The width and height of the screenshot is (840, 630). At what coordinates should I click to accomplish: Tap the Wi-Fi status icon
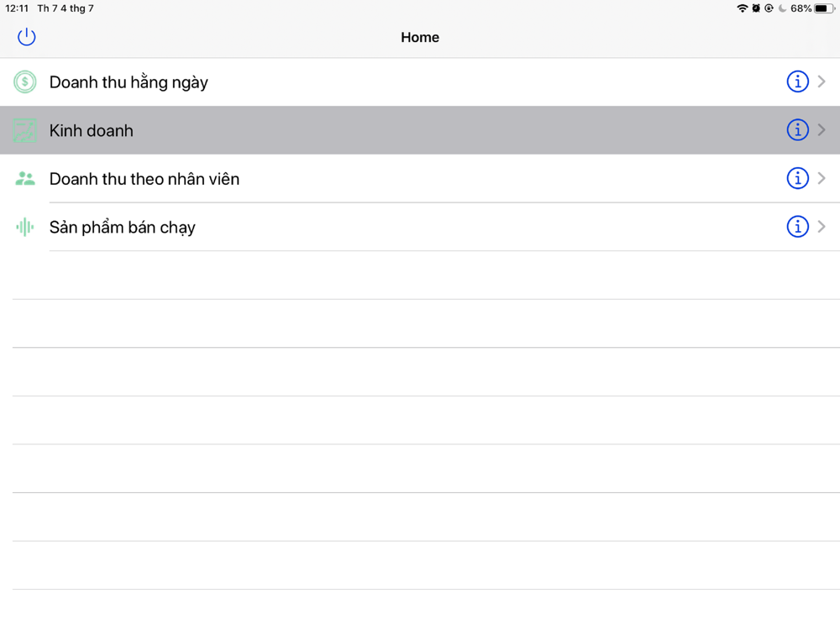[742, 8]
